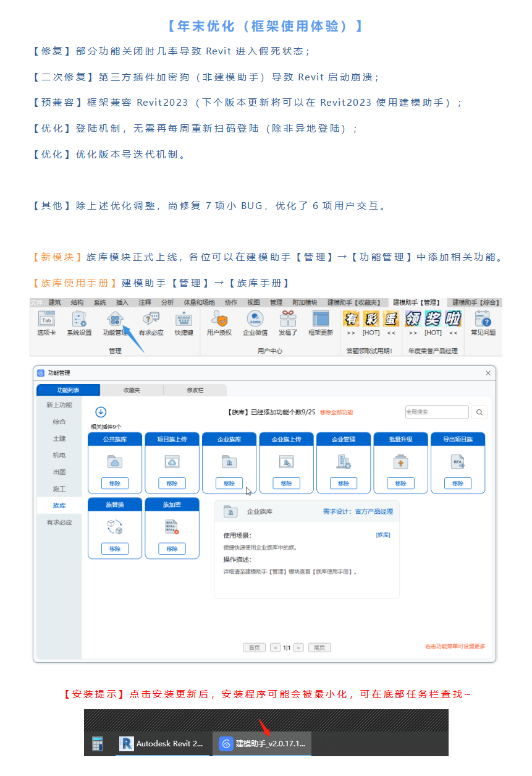The width and height of the screenshot is (532, 776).
Task: Switch to the 修改栏 tab
Action: [195, 390]
